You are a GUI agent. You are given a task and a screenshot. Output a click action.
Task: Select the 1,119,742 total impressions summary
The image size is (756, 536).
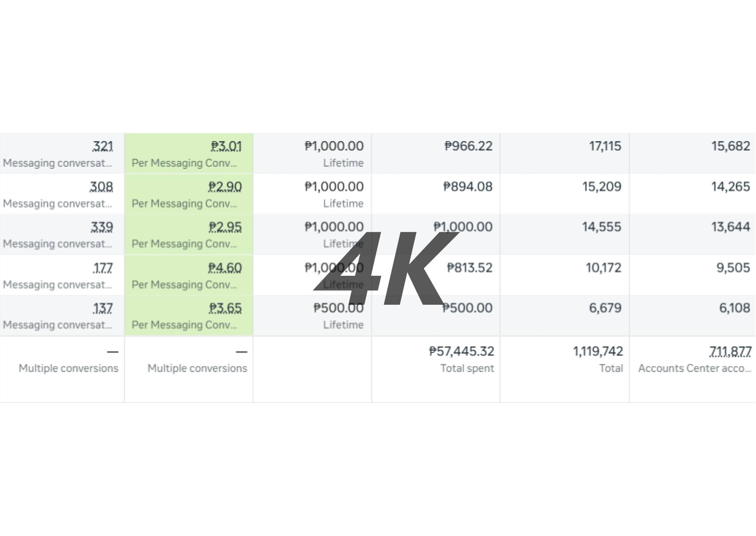pyautogui.click(x=598, y=351)
